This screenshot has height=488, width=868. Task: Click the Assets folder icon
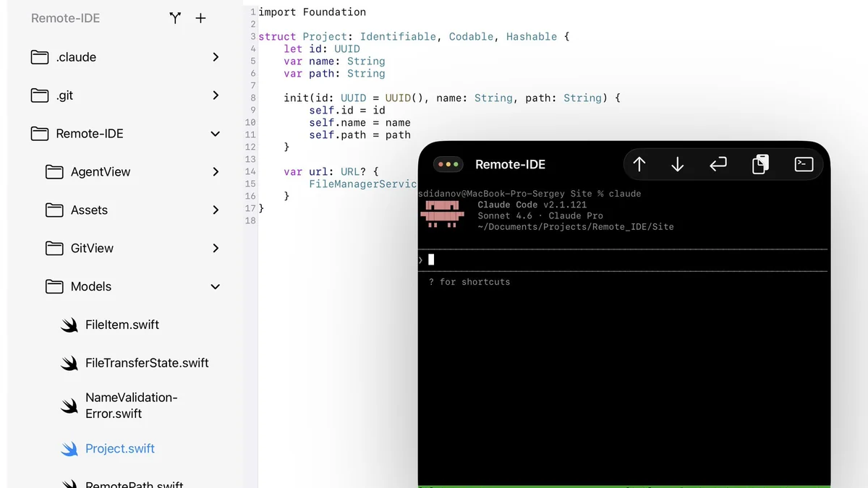[x=54, y=210]
